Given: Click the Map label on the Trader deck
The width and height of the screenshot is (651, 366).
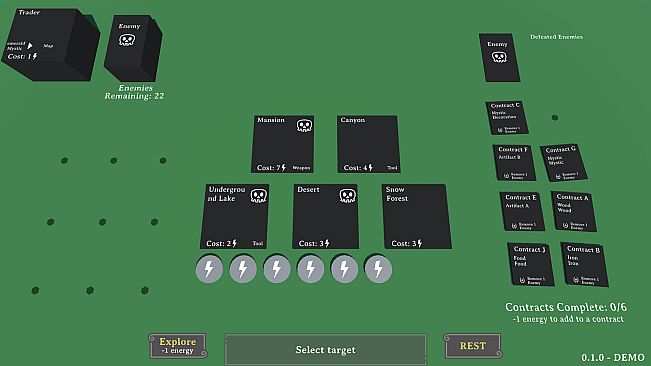Looking at the screenshot, I should pyautogui.click(x=48, y=46).
